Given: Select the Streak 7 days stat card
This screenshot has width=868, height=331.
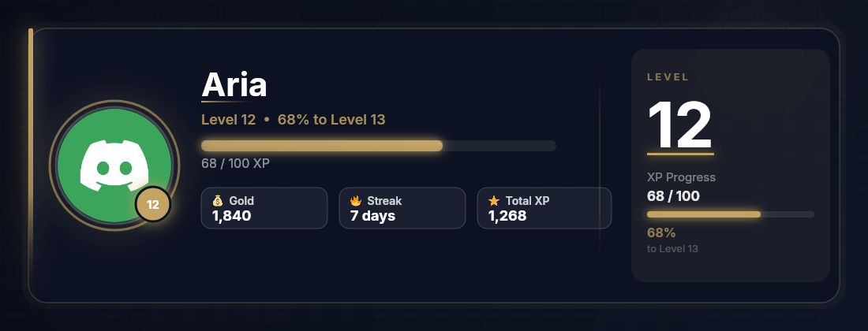Looking at the screenshot, I should pyautogui.click(x=402, y=208).
